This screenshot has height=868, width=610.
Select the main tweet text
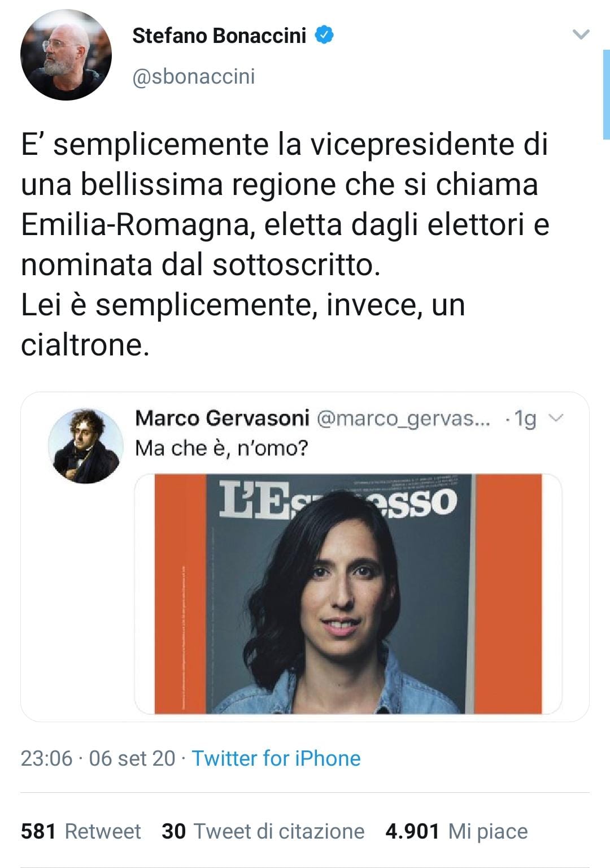tap(285, 245)
